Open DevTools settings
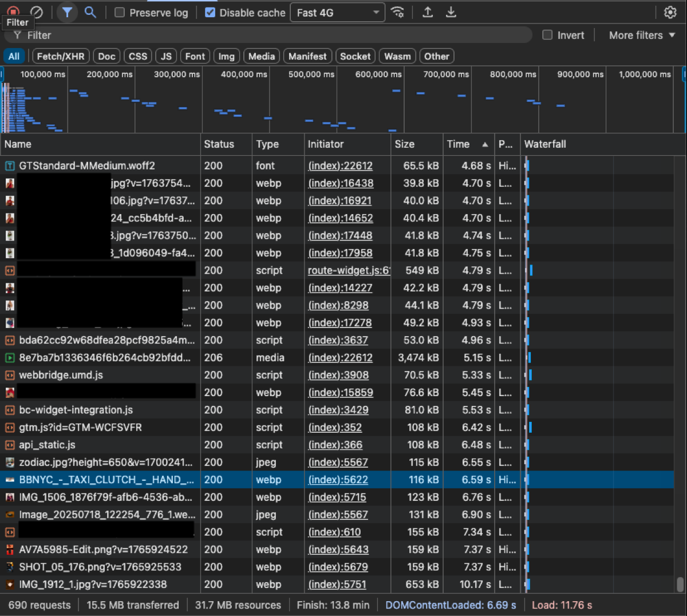Viewport: 687px width, 616px height. pos(670,12)
